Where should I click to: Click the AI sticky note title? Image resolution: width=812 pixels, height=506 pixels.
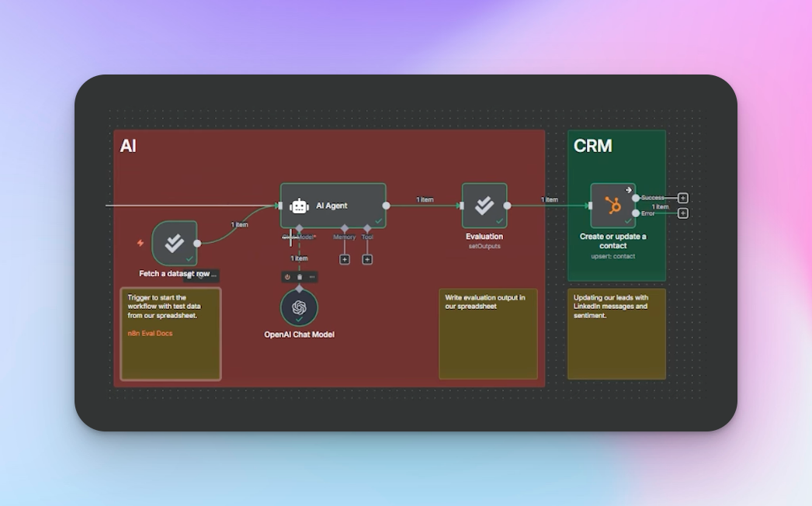point(128,146)
